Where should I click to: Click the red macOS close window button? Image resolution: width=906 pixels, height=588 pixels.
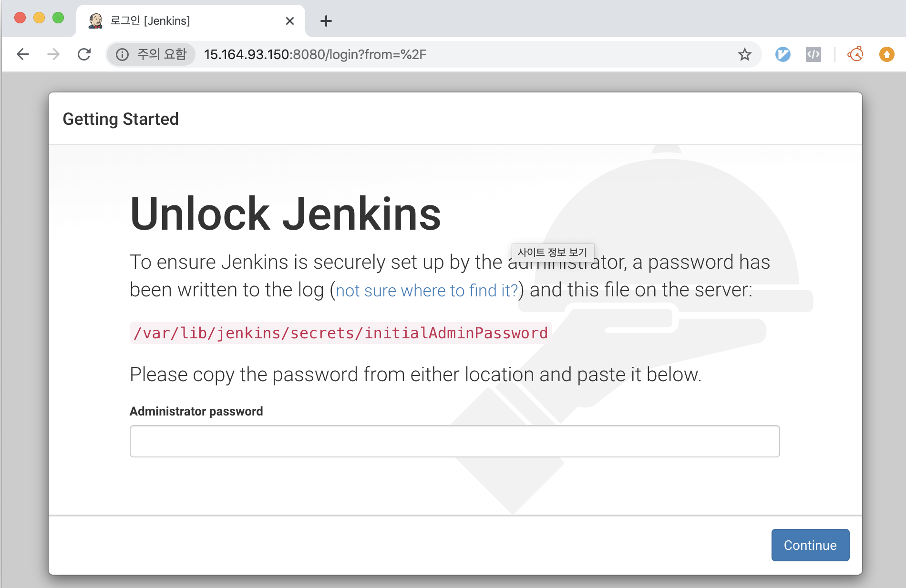(20, 18)
